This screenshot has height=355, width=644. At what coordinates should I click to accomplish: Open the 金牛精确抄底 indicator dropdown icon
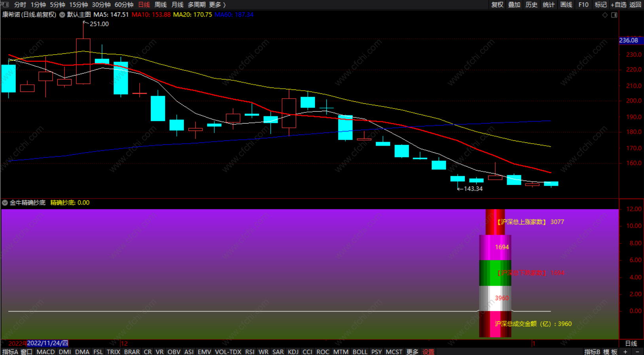(5, 203)
